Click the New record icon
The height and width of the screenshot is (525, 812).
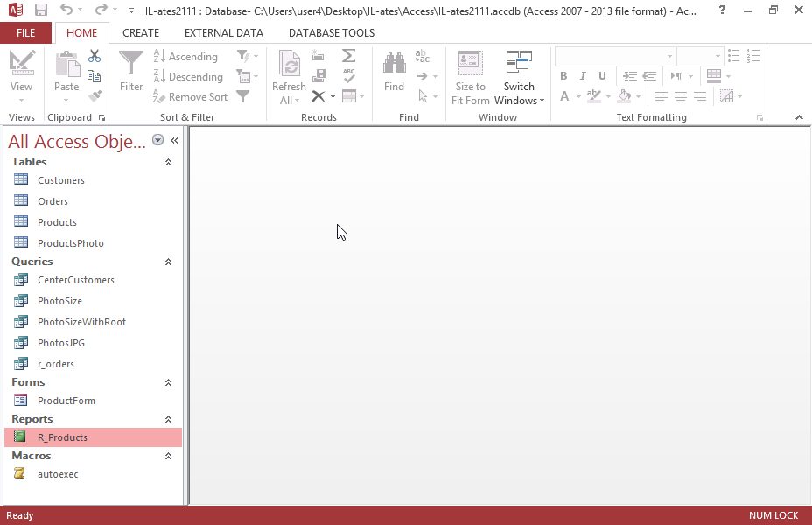(x=318, y=56)
